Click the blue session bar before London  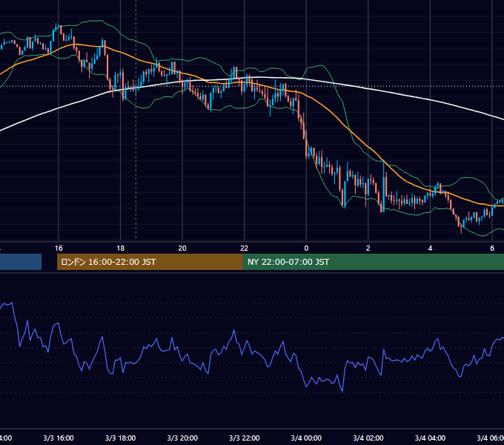(21, 262)
